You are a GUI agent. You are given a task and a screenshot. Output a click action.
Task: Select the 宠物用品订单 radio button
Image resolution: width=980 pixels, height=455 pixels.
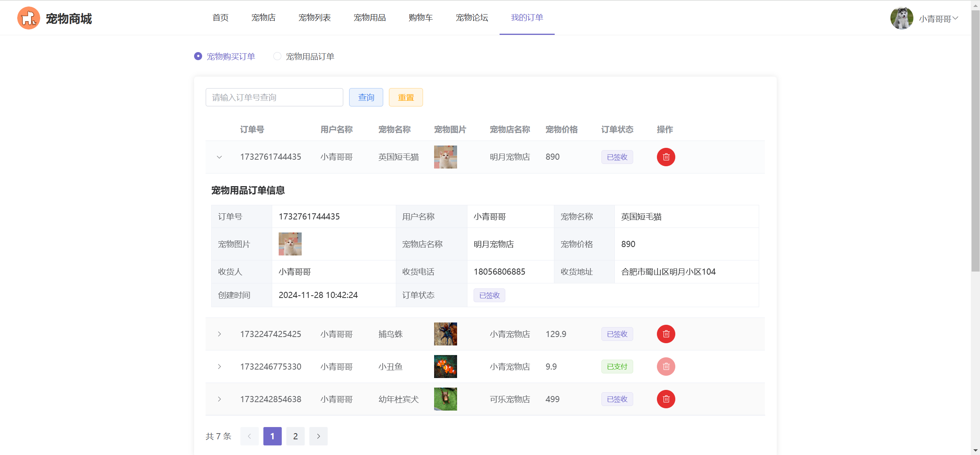pos(277,56)
